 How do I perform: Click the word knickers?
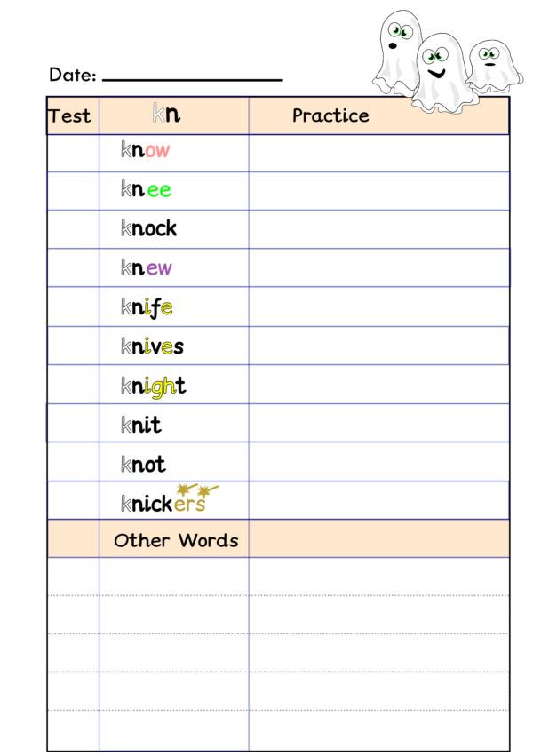pos(163,504)
